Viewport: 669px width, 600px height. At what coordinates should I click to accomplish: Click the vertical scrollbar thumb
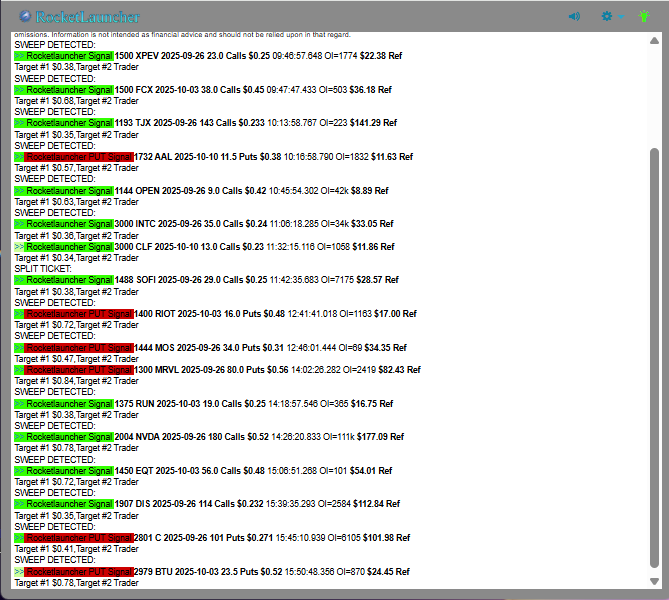pyautogui.click(x=654, y=355)
